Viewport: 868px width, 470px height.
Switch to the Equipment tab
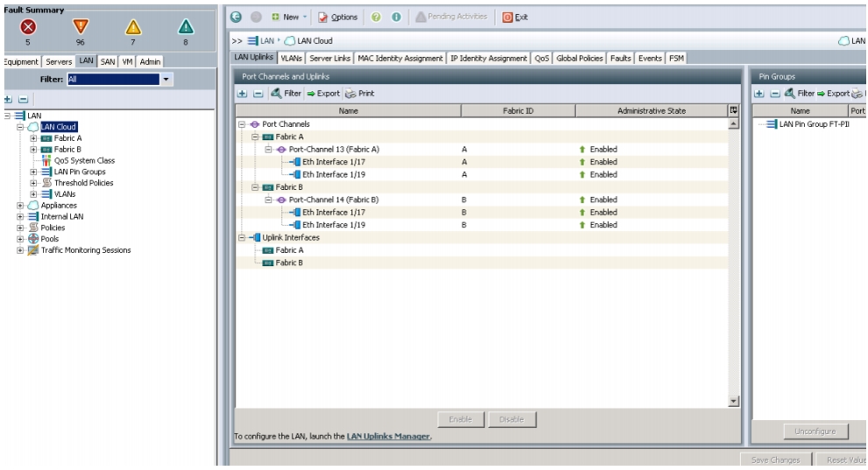20,62
